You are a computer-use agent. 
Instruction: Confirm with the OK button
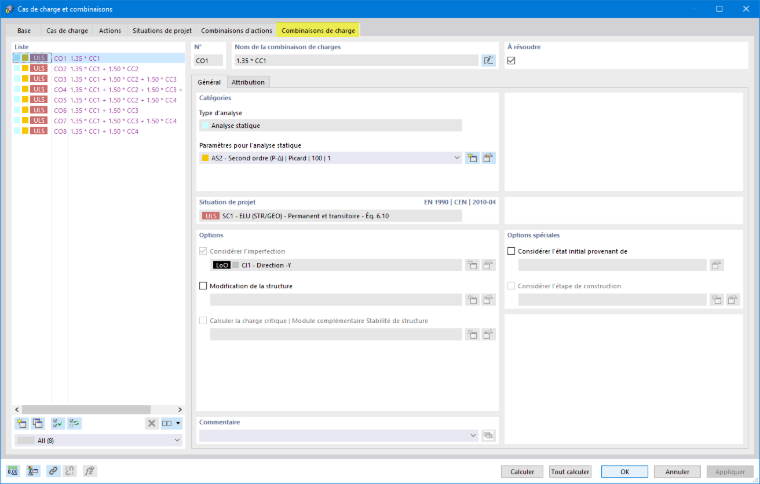[625, 471]
